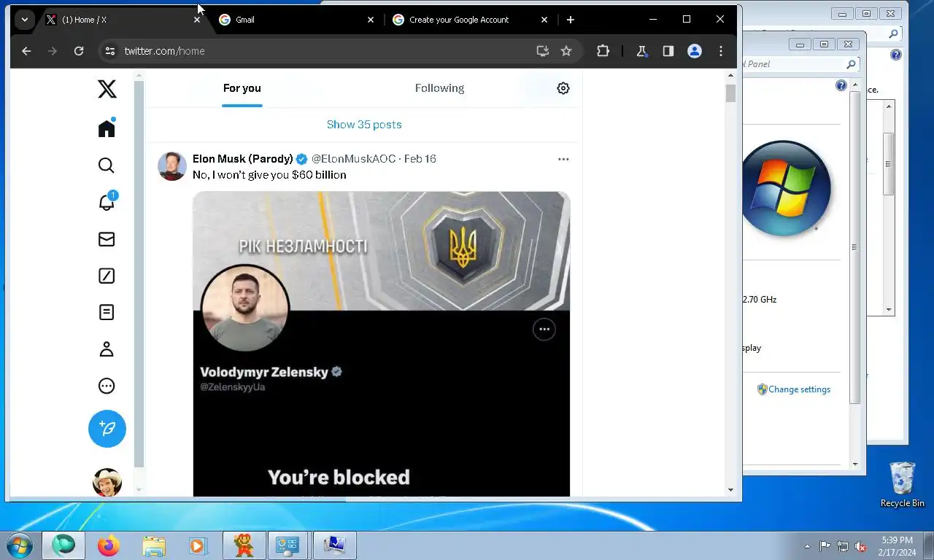Image resolution: width=934 pixels, height=560 pixels.
Task: Open Windows Media Player in taskbar
Action: [198, 545]
